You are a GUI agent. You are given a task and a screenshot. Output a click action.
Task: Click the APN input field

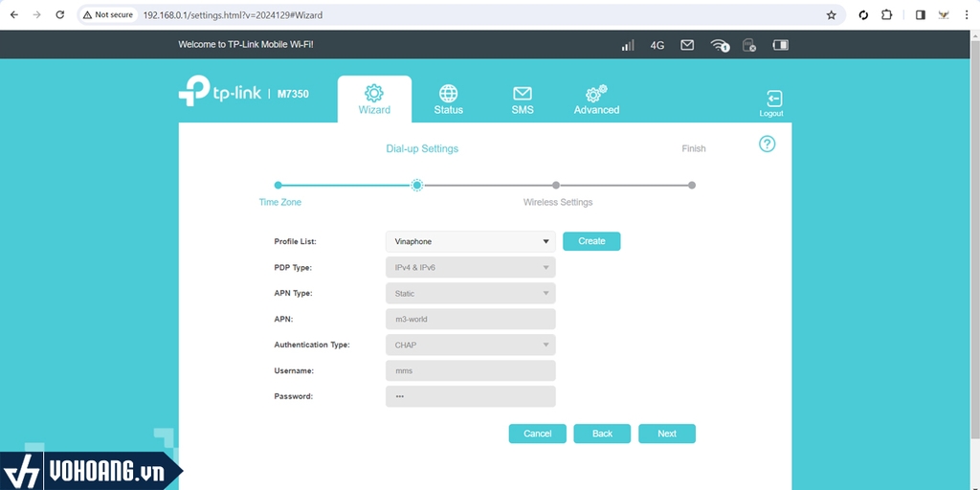pos(470,320)
